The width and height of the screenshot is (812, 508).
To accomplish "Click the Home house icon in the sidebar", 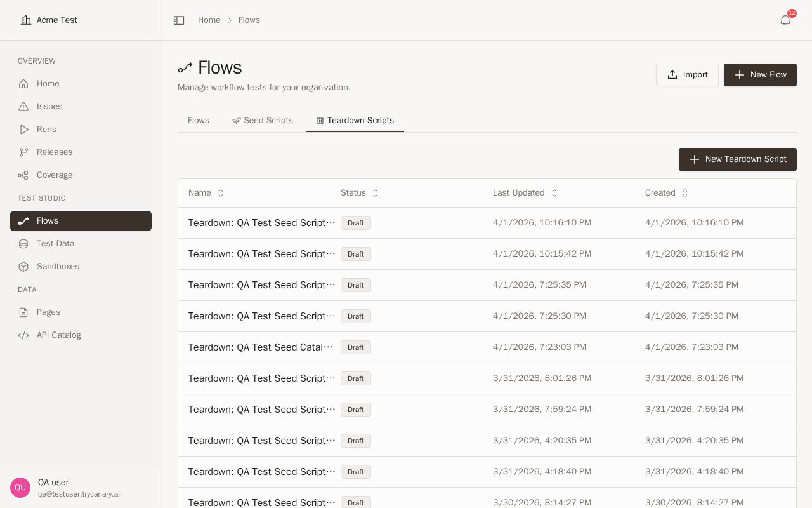I will coord(23,84).
